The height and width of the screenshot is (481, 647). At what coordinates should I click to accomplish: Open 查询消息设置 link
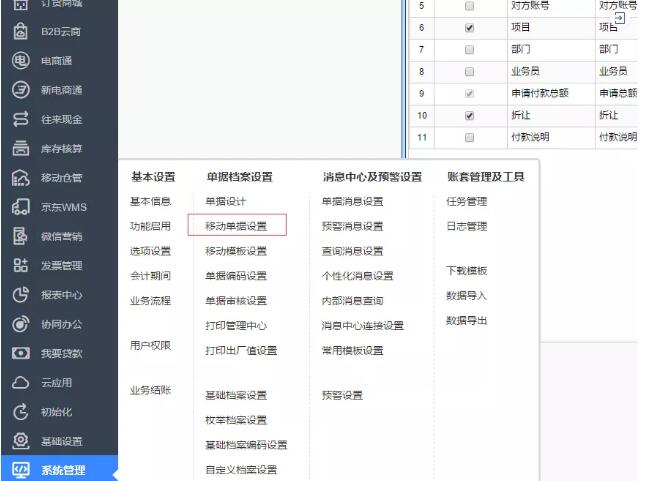[352, 251]
